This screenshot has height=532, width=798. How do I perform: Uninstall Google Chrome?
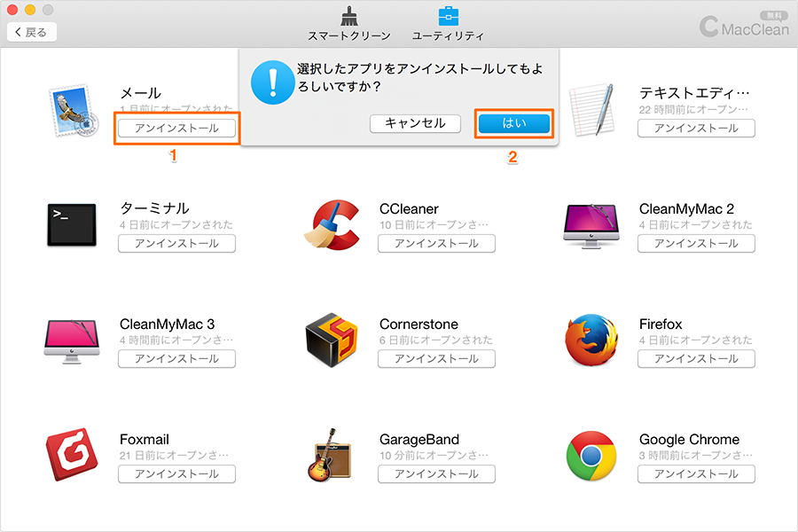[696, 474]
